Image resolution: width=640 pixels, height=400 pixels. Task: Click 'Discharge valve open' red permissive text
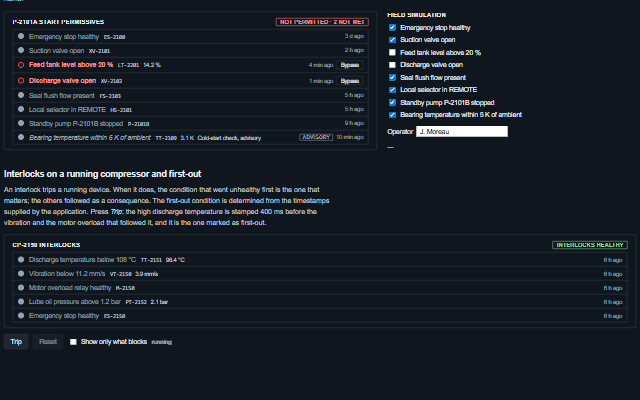click(x=62, y=81)
